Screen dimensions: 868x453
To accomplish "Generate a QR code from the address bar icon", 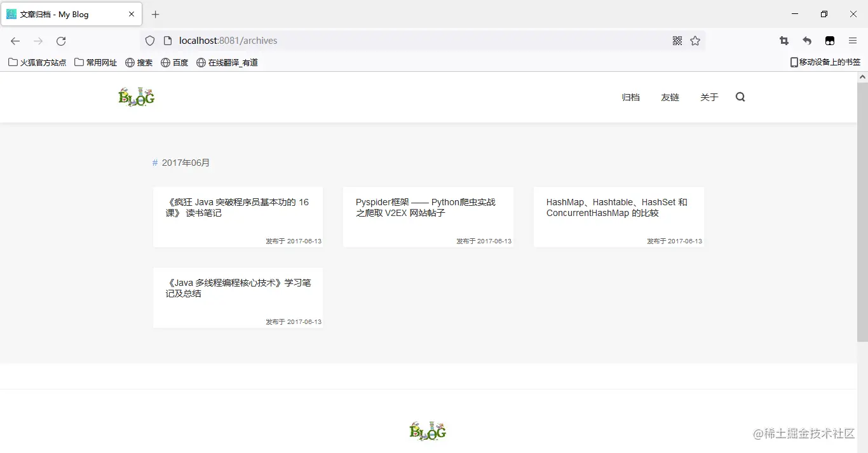I will click(677, 40).
